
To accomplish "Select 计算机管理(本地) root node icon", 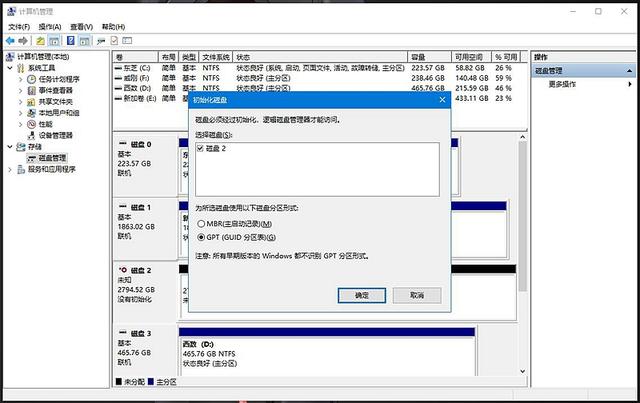I will (10, 56).
